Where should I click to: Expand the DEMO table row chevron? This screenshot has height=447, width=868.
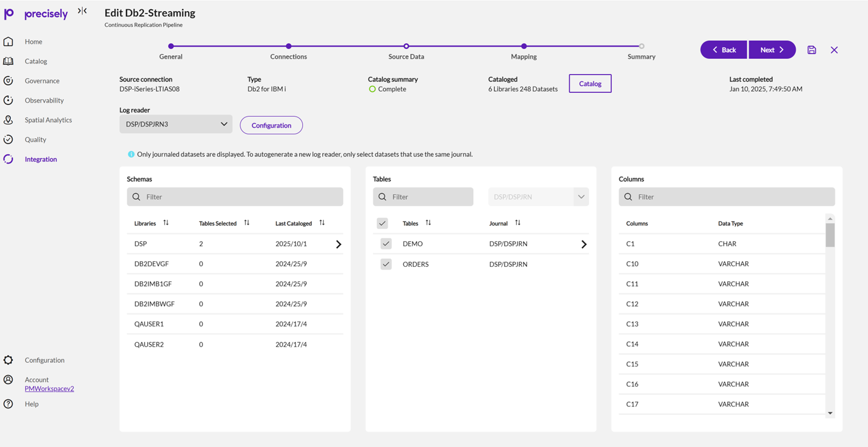point(584,244)
